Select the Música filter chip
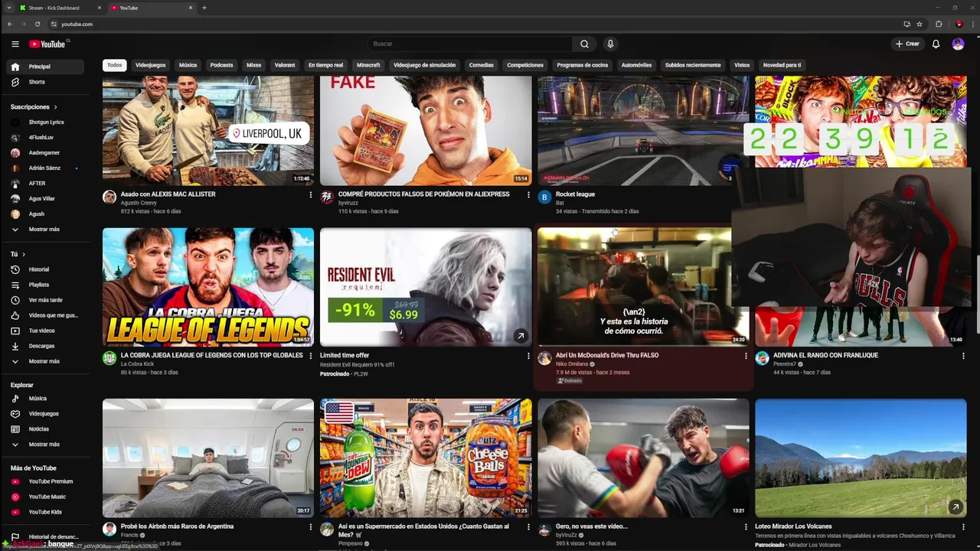Screen dimensions: 980x551 188,65
